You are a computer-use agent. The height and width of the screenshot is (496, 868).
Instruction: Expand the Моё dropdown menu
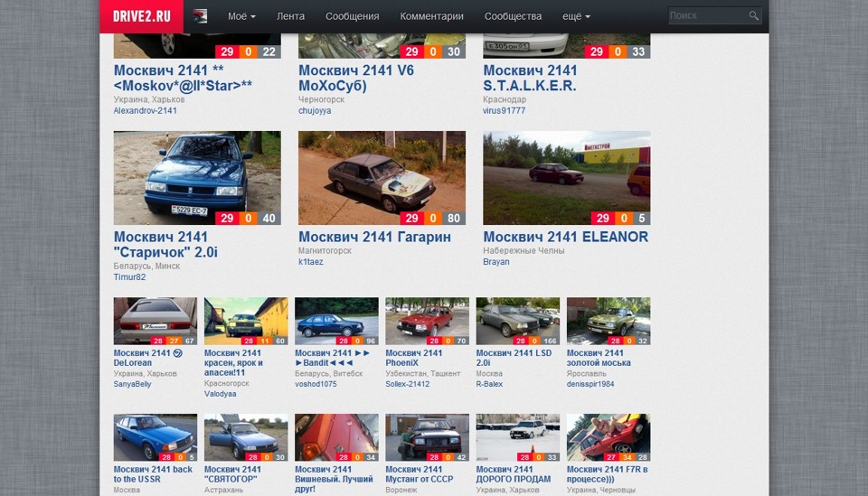241,16
